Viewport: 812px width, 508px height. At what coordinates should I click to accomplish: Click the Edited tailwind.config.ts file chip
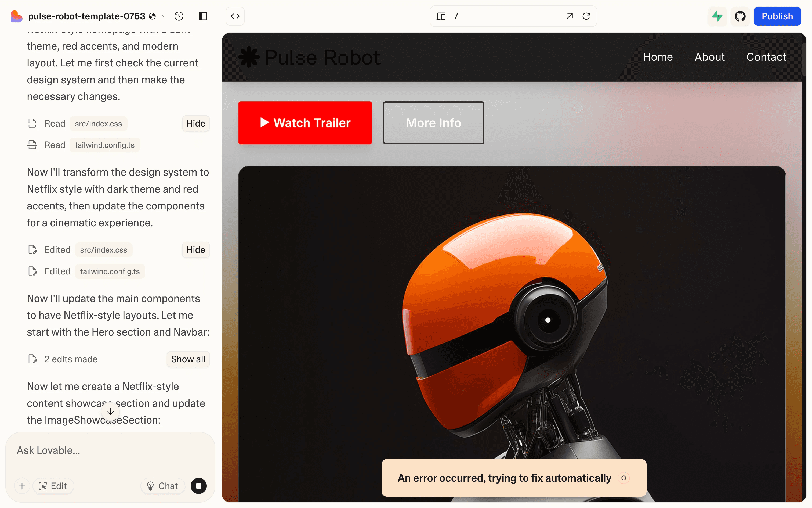110,271
